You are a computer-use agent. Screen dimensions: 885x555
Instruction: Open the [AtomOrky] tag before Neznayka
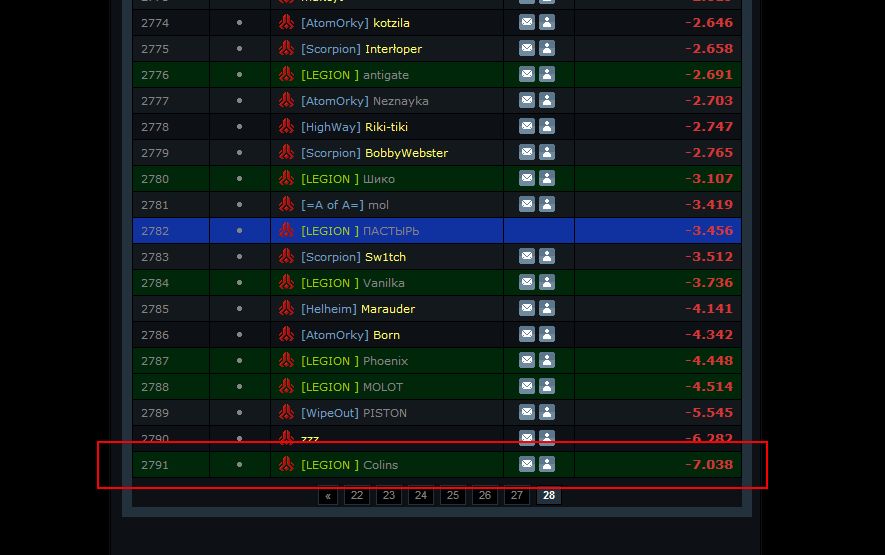[x=335, y=101]
